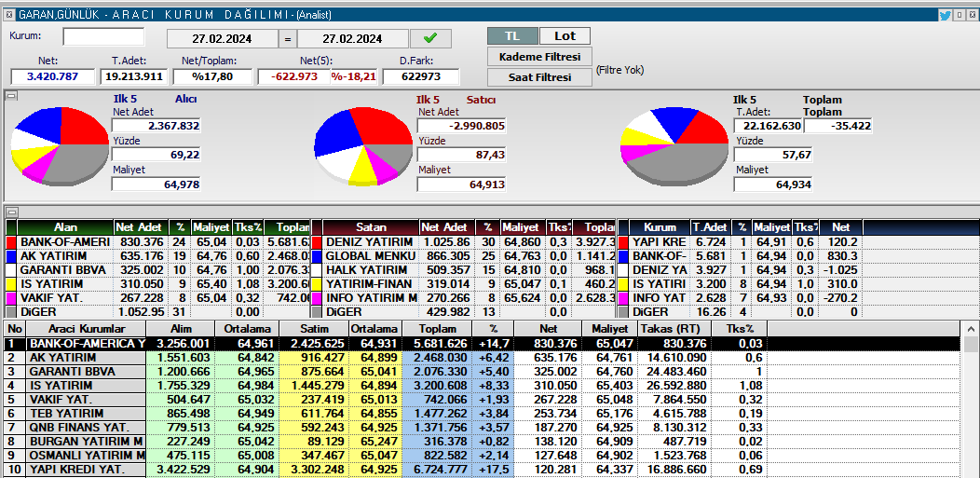Click the Satan column header
Viewport: 980px width, 478px height.
(x=372, y=227)
